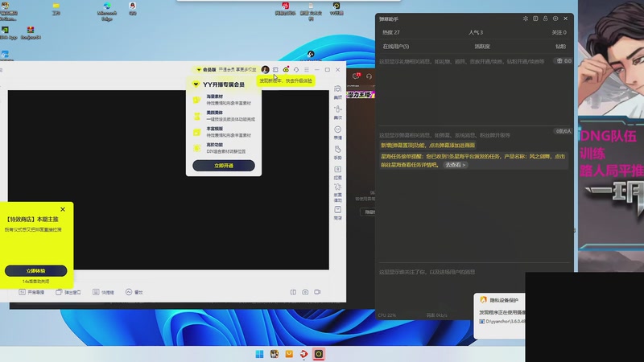This screenshot has width=644, height=362.
Task: Click the 新增弹幕置顶功能 notice
Action: click(428, 146)
